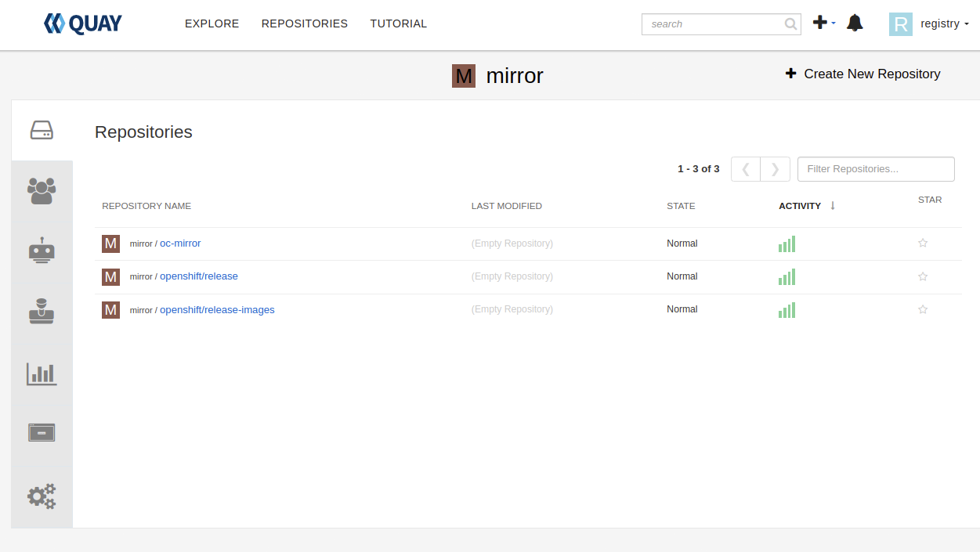Image resolution: width=980 pixels, height=552 pixels.
Task: Click Create New Repository
Action: tap(862, 74)
